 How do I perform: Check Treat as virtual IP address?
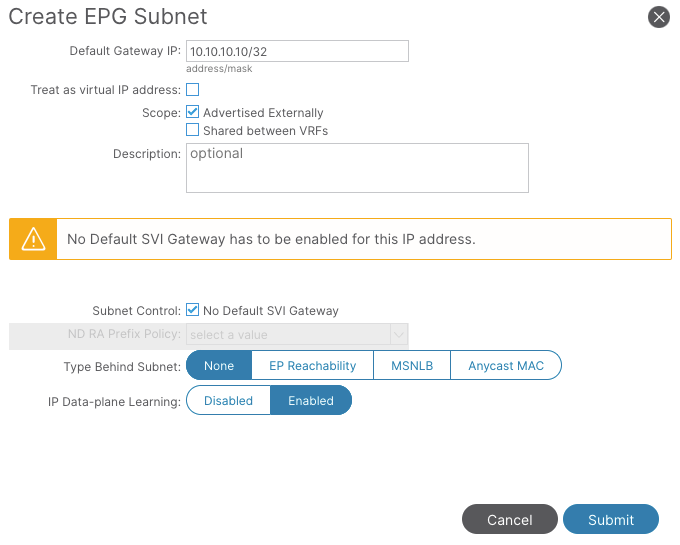(193, 90)
